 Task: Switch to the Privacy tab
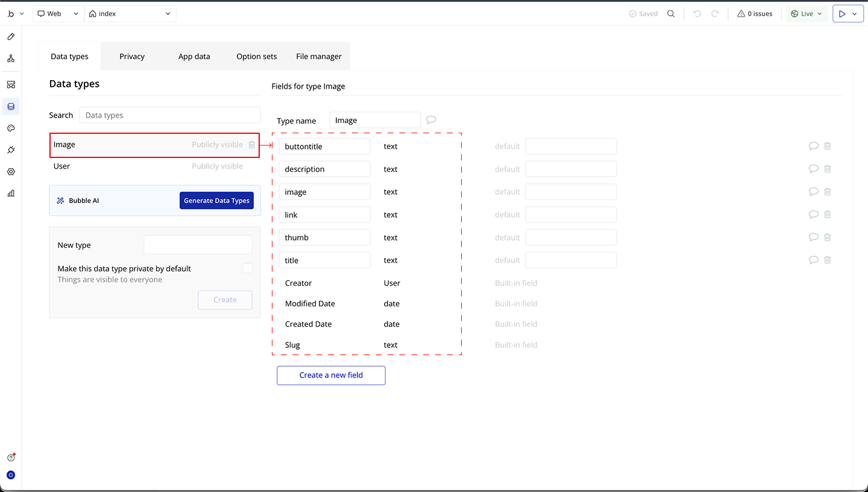pyautogui.click(x=132, y=57)
